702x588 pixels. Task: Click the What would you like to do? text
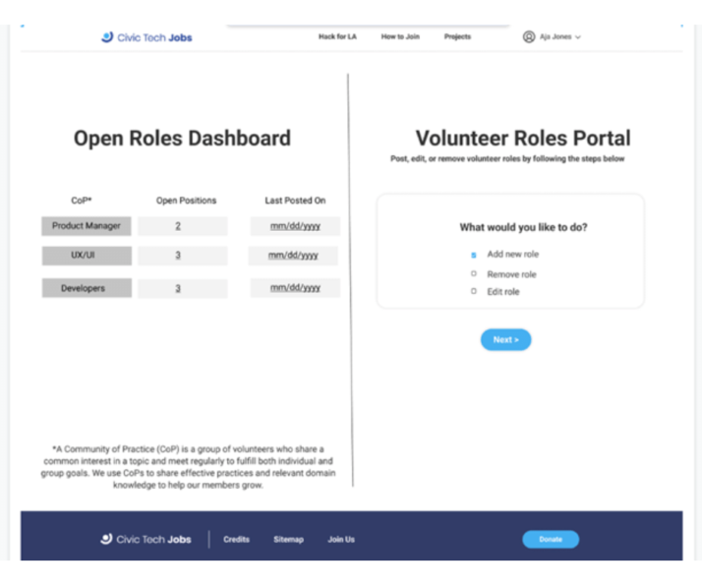point(523,227)
